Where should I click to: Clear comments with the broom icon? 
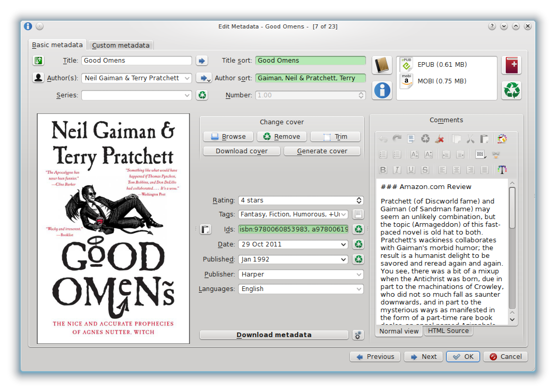point(440,139)
